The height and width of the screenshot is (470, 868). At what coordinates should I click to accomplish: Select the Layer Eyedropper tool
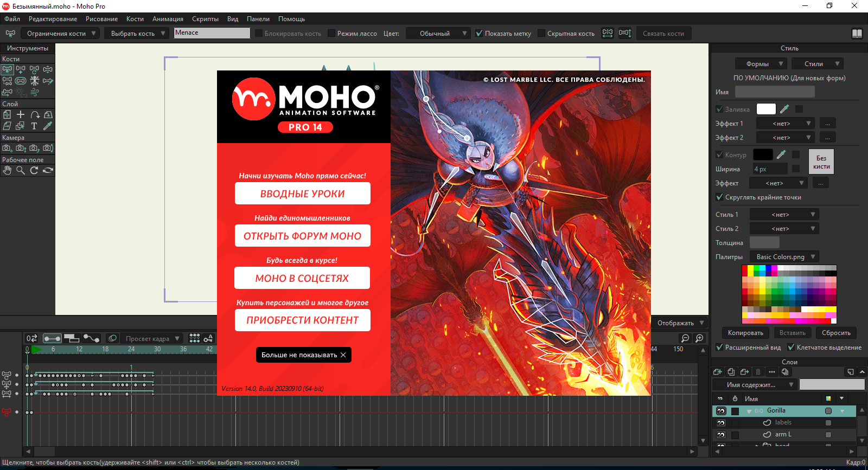pos(48,126)
